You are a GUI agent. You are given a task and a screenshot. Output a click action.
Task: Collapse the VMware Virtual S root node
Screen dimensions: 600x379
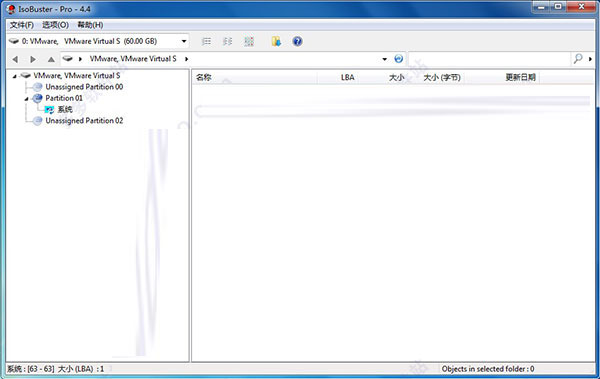coord(15,76)
